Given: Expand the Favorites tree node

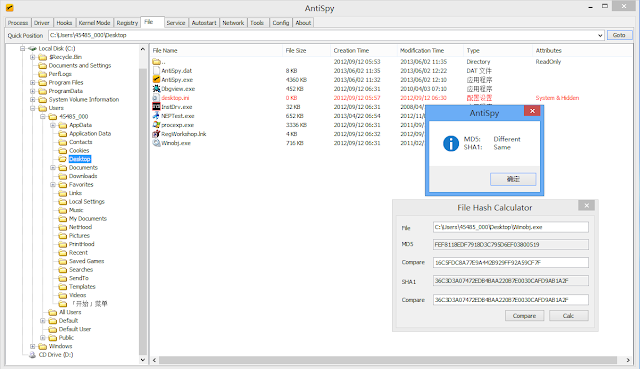Looking at the screenshot, I should coord(53,184).
